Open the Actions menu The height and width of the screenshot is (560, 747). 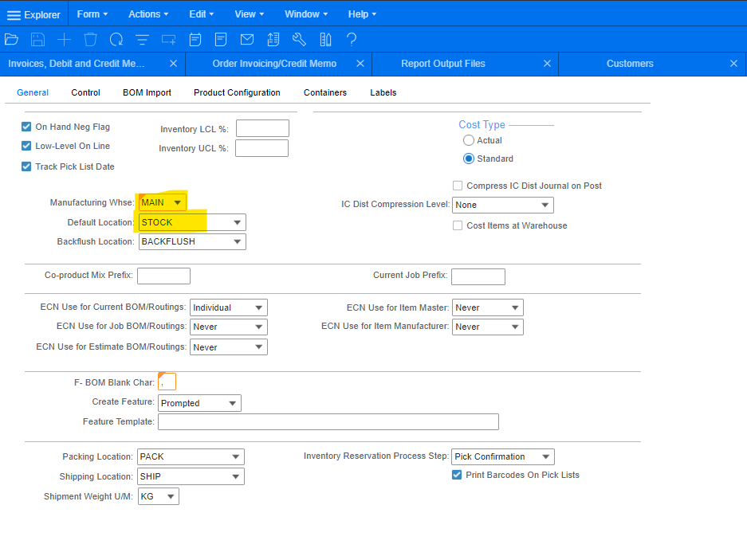[x=148, y=14]
